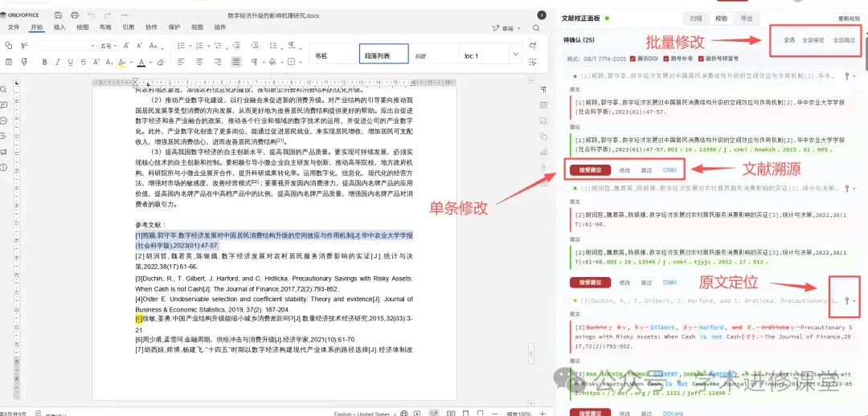Tick the checkbox for reference [1] 熊颖
This screenshot has height=416, width=868.
coord(567,75)
